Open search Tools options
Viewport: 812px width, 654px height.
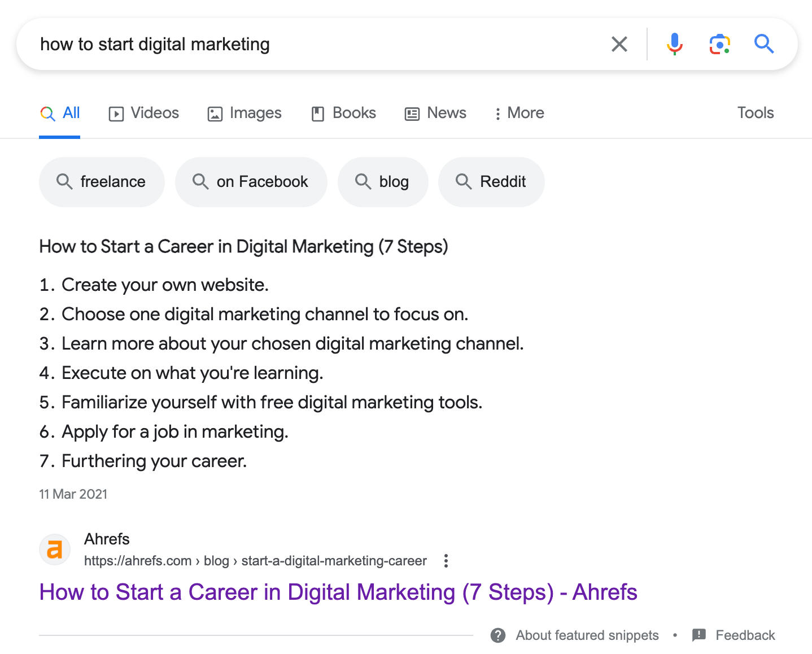[755, 113]
